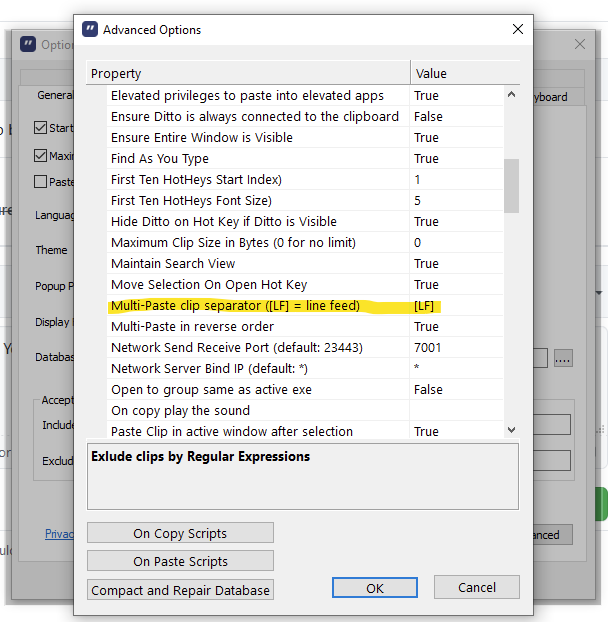This screenshot has width=608, height=622.
Task: Click the Advanced button in Options window
Action: coord(552,535)
